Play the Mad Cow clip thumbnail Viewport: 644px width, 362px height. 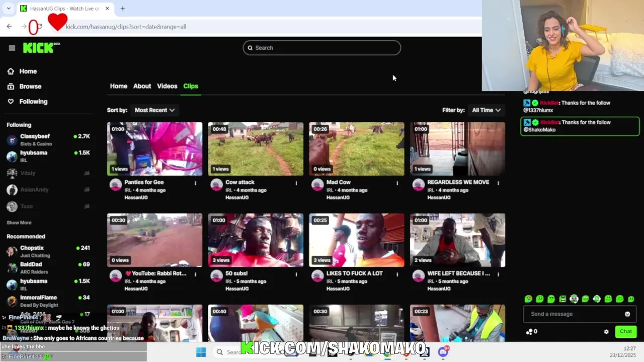point(357,149)
